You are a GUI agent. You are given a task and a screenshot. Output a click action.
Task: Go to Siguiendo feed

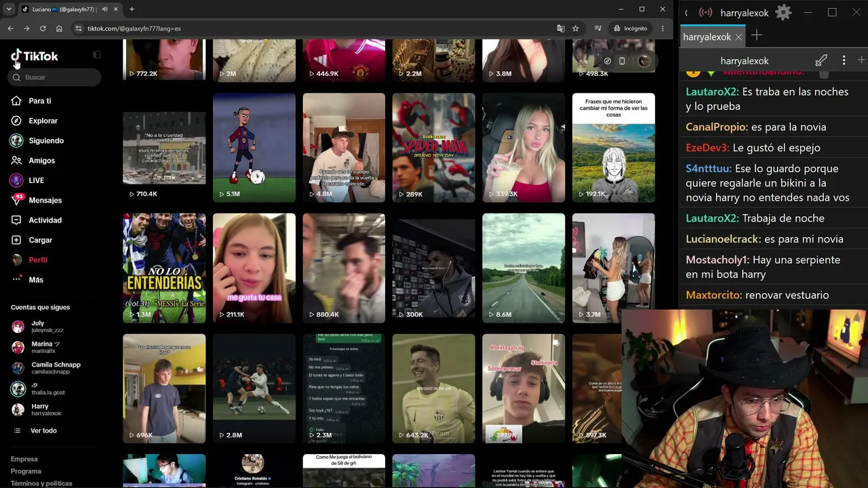(x=46, y=140)
